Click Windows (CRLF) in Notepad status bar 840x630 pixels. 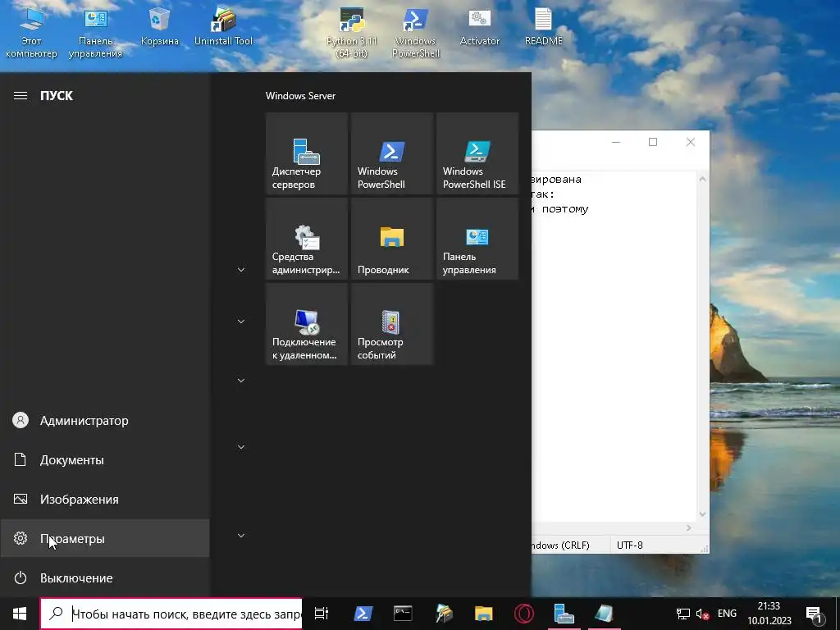[x=560, y=546]
